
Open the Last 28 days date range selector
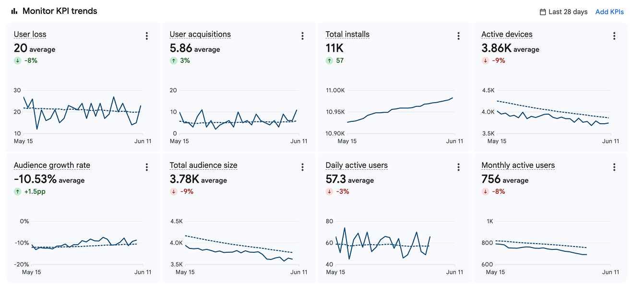[x=563, y=12]
